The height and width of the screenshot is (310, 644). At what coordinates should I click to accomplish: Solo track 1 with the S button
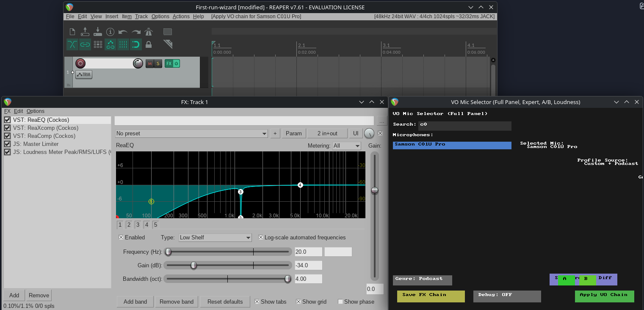[x=158, y=63]
